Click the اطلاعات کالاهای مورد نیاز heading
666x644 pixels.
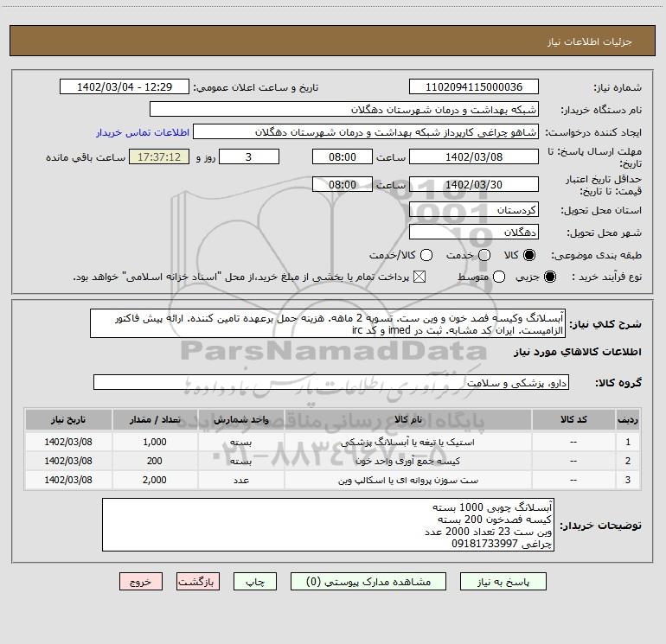578,352
